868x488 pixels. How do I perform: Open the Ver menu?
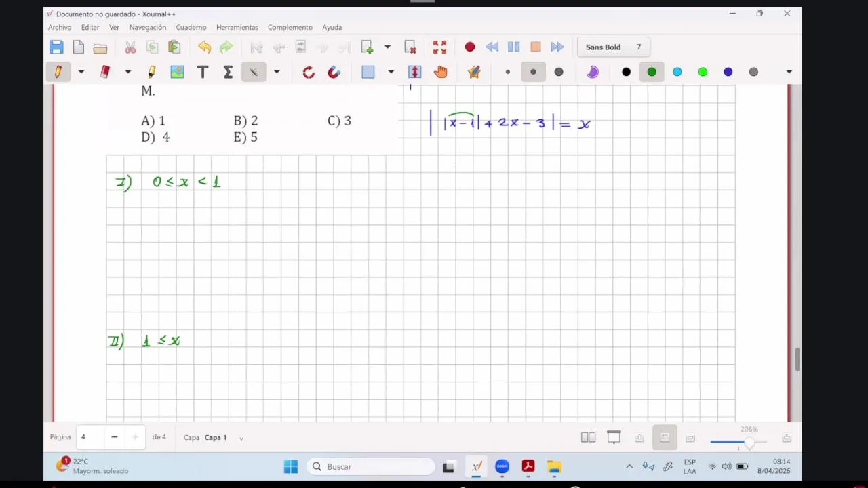(x=114, y=27)
